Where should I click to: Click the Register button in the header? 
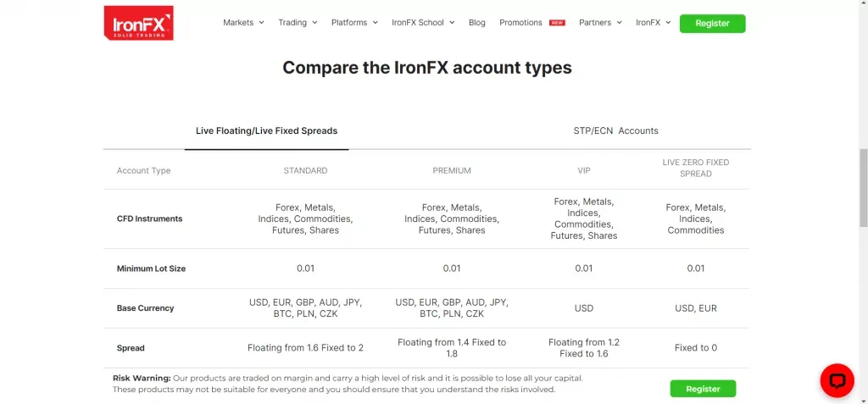click(x=712, y=23)
